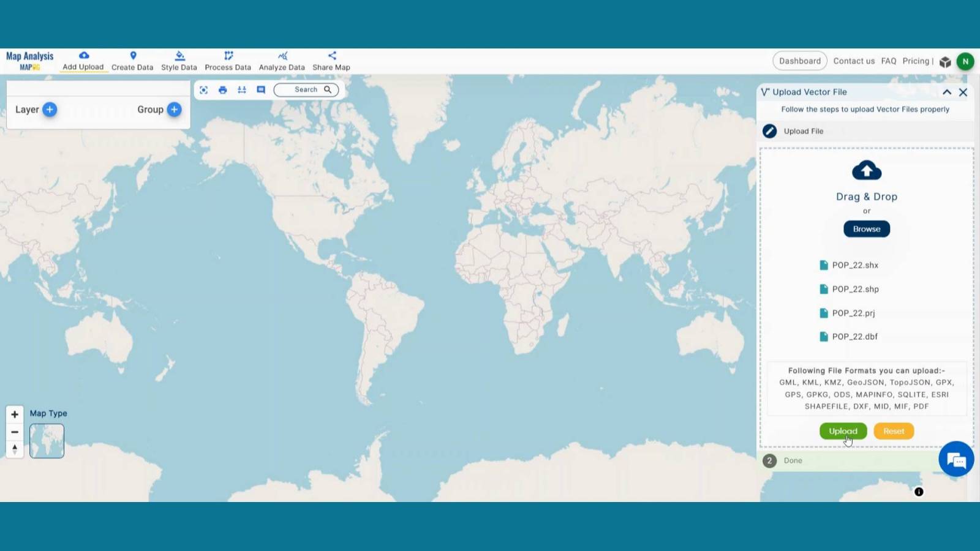The height and width of the screenshot is (551, 980).
Task: Reset the uploaded file list
Action: (x=894, y=430)
